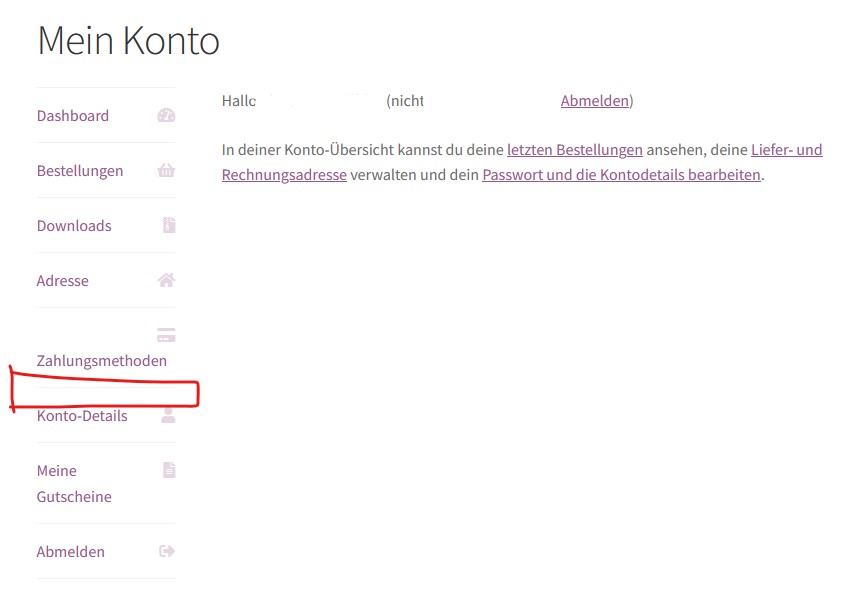849x592 pixels.
Task: Click the Abmelden link beside the greeting
Action: click(x=595, y=101)
